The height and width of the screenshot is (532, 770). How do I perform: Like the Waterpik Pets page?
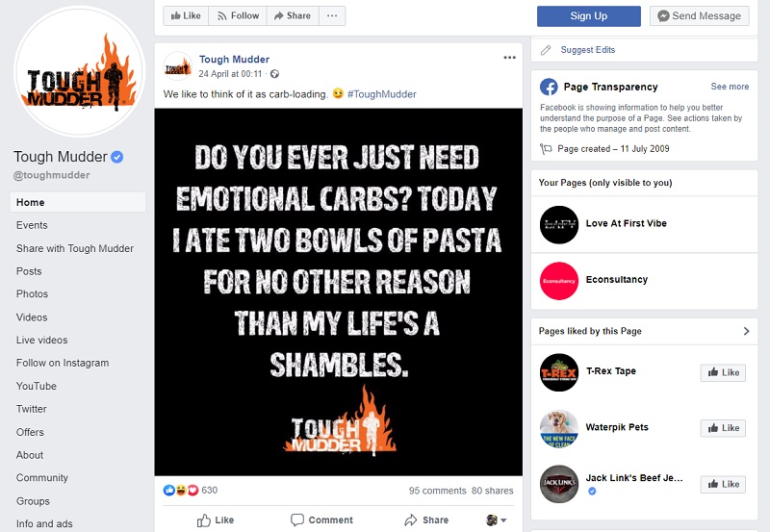pos(723,428)
